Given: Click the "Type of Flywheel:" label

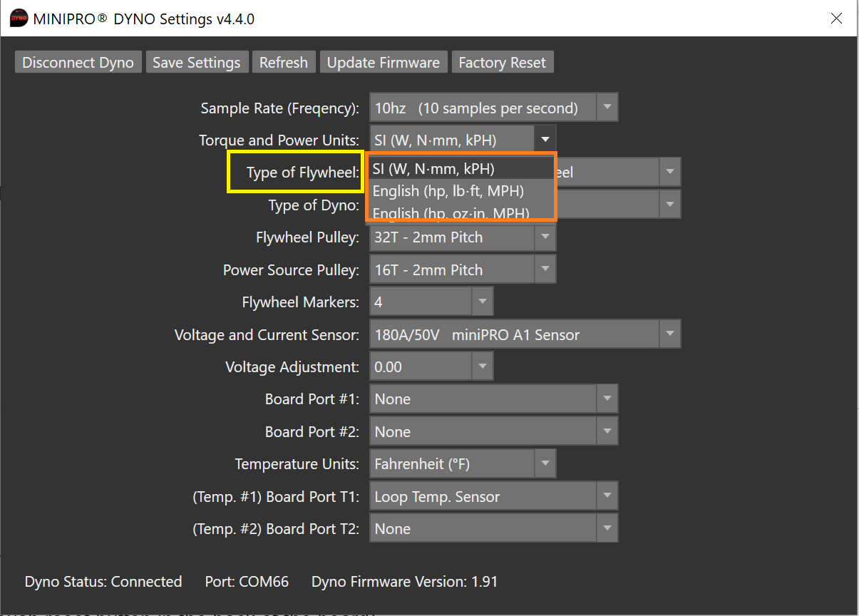Looking at the screenshot, I should [x=304, y=173].
